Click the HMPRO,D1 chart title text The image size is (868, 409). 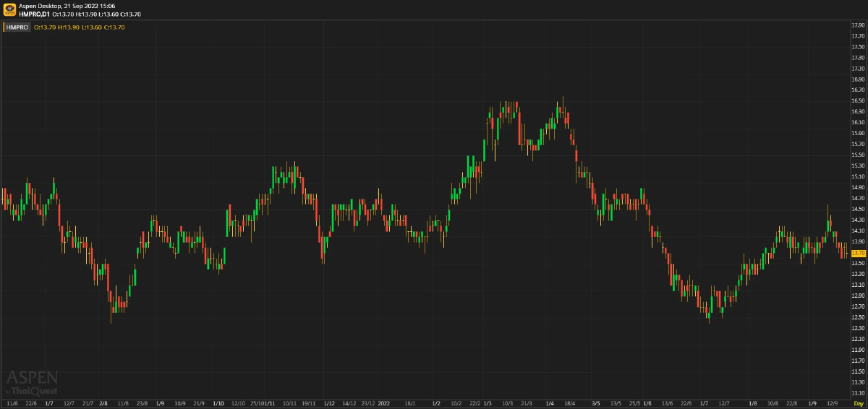point(35,14)
